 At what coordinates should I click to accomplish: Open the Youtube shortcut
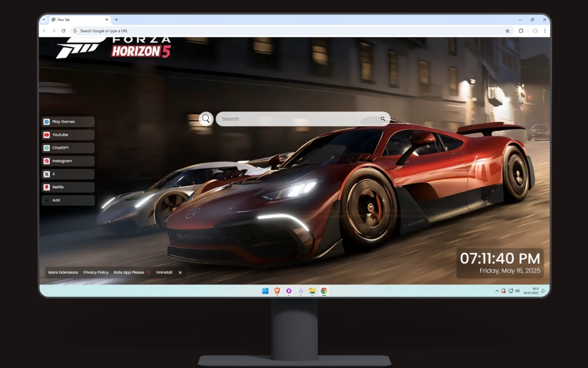pyautogui.click(x=68, y=135)
